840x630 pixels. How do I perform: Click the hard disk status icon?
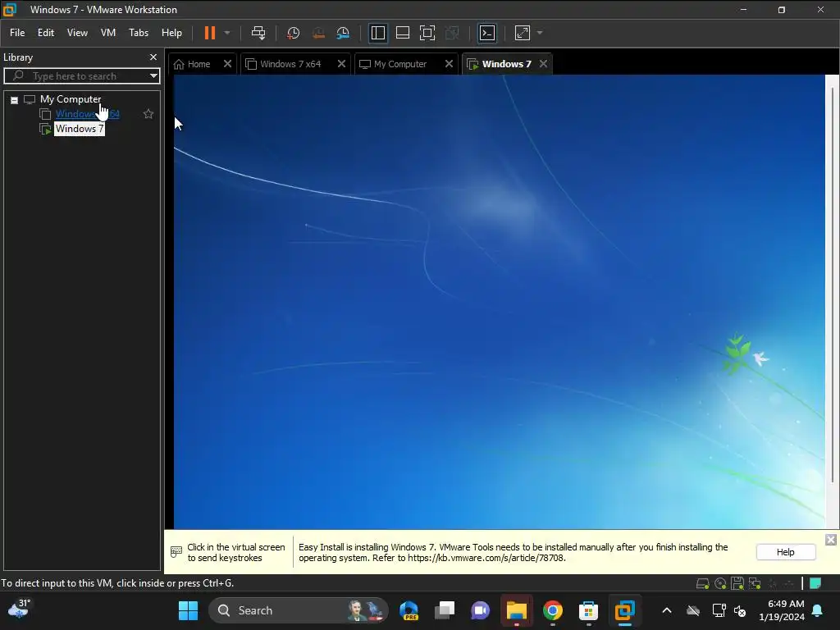702,583
